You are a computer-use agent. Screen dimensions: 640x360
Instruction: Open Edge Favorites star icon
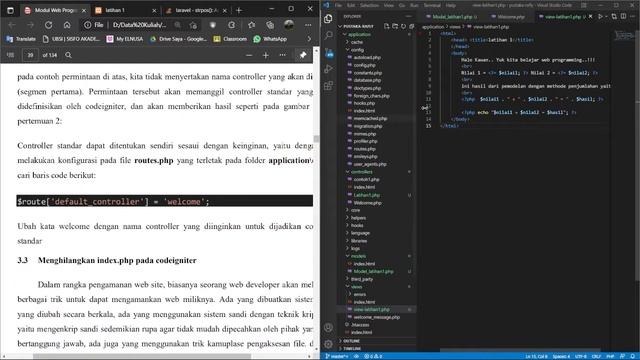coord(251,25)
